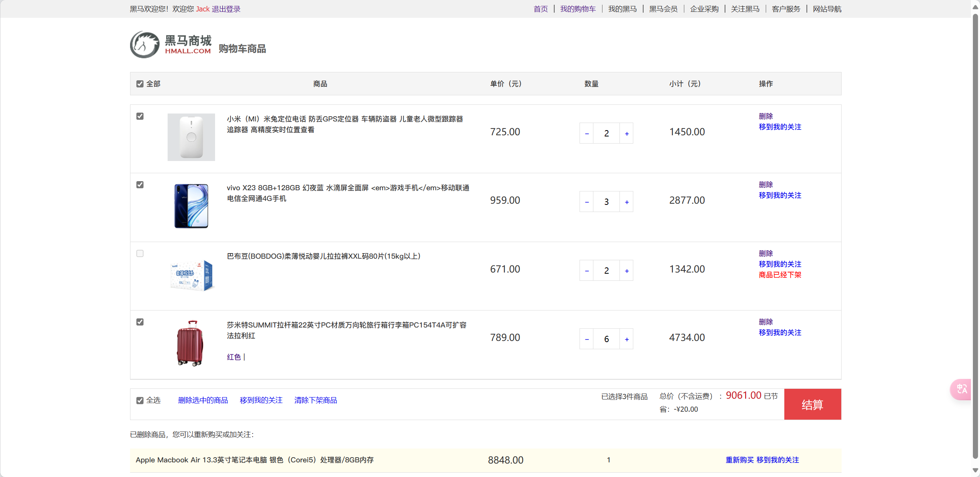Click scrollbar down arrow at bottom right
980x477 pixels.
pos(975,470)
